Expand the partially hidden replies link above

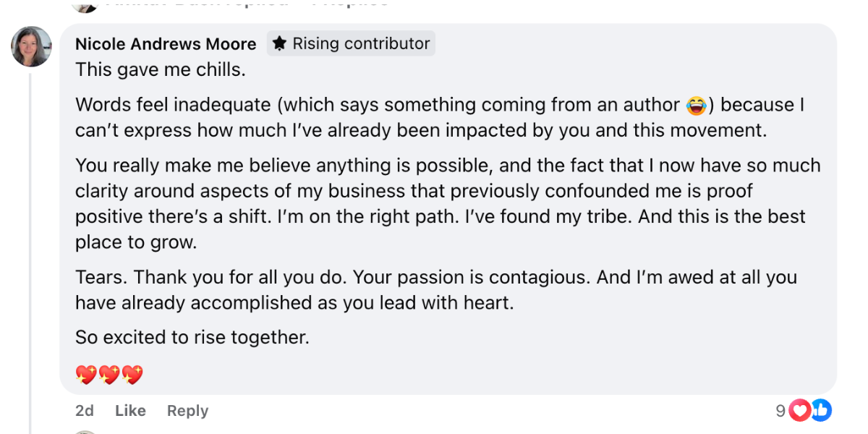(246, 2)
